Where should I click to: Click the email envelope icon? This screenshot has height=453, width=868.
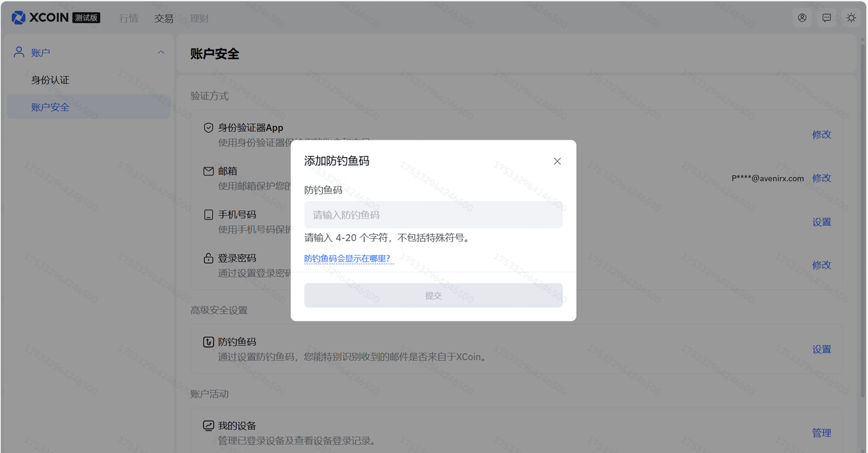tap(208, 171)
